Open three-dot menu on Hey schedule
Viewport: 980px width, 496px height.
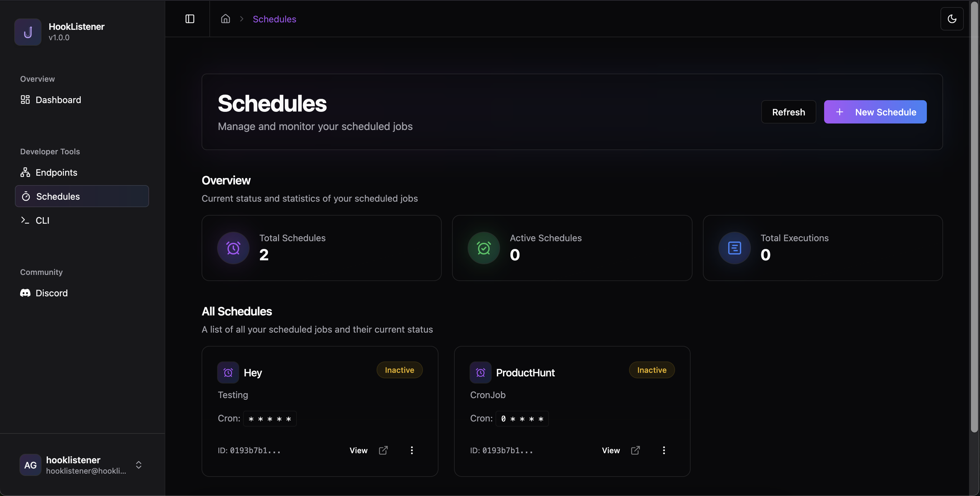(412, 450)
